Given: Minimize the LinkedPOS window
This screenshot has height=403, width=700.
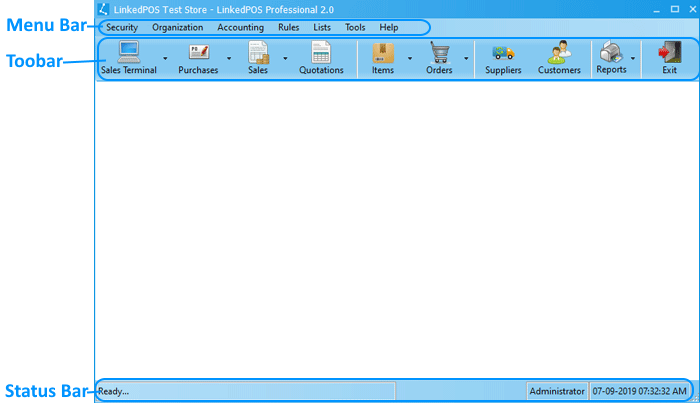Looking at the screenshot, I should (656, 9).
